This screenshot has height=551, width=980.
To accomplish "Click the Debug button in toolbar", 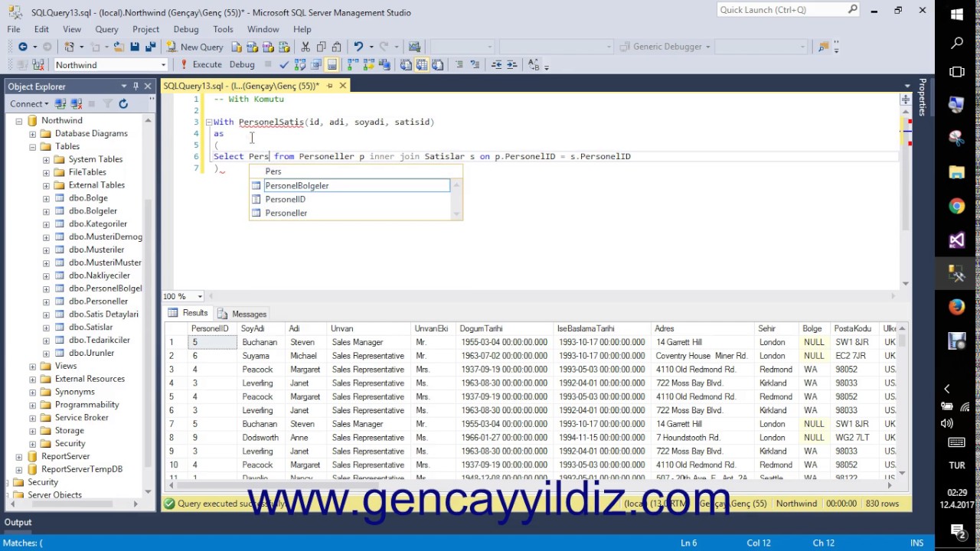I will pos(242,65).
